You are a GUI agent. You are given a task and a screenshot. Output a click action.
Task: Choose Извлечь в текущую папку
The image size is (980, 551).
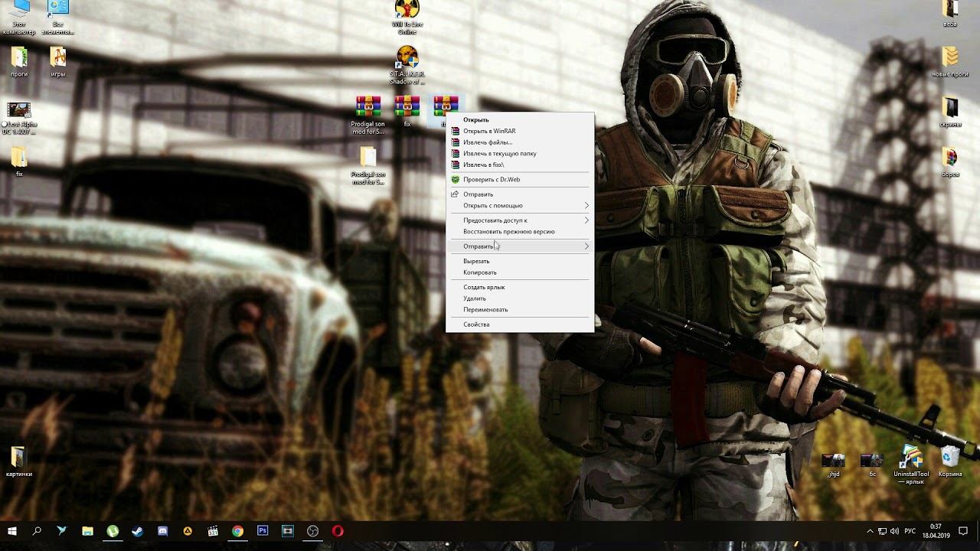pyautogui.click(x=520, y=154)
